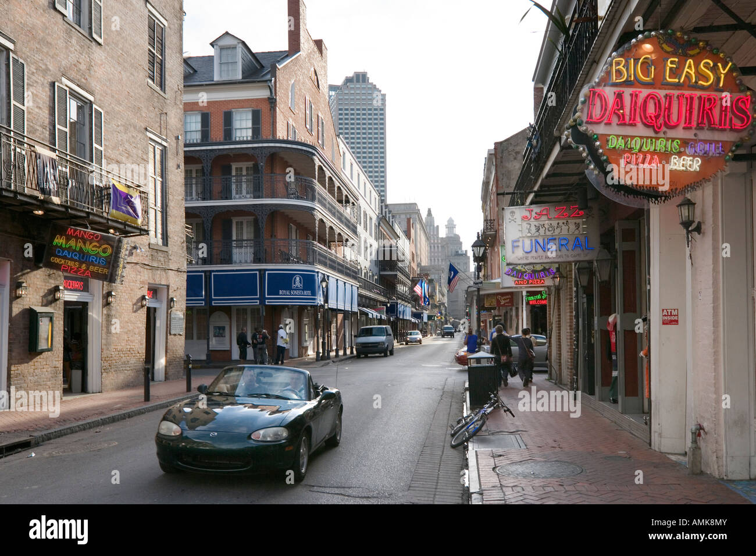
Task: Click the large red "DAIQUIRIS" neon word
Action: (x=668, y=109)
